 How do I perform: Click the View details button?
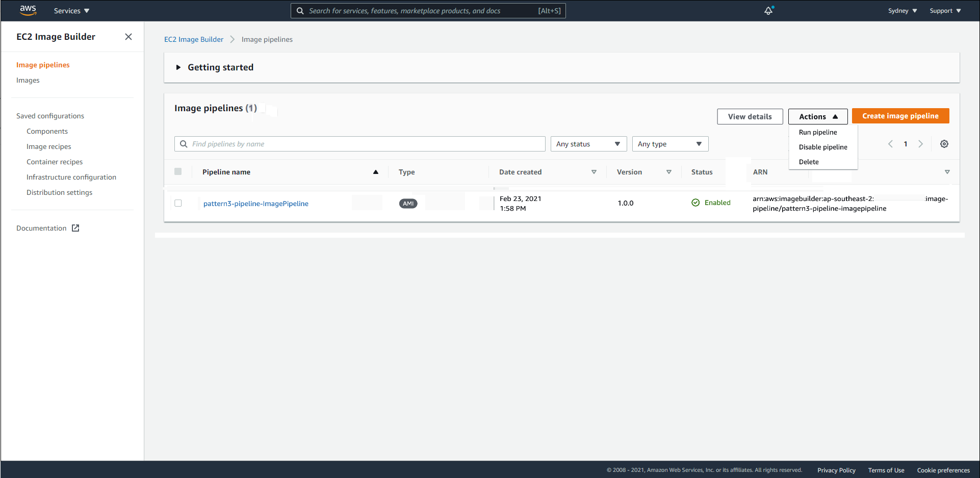[x=750, y=116]
